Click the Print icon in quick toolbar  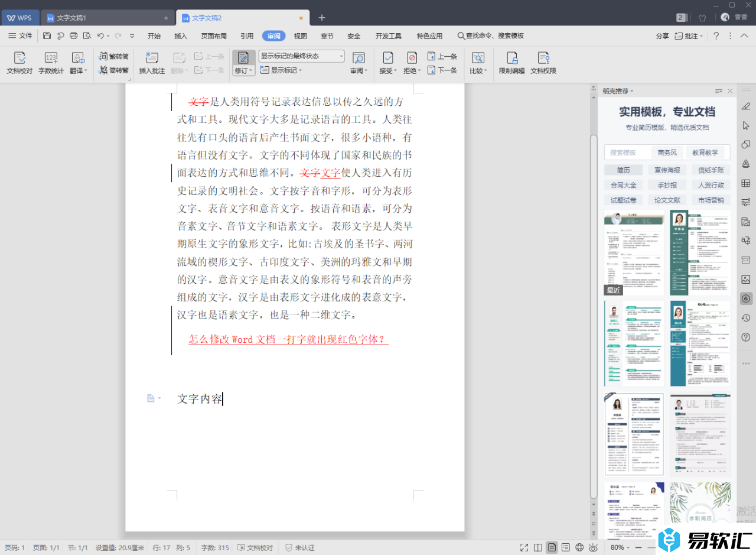[74, 36]
